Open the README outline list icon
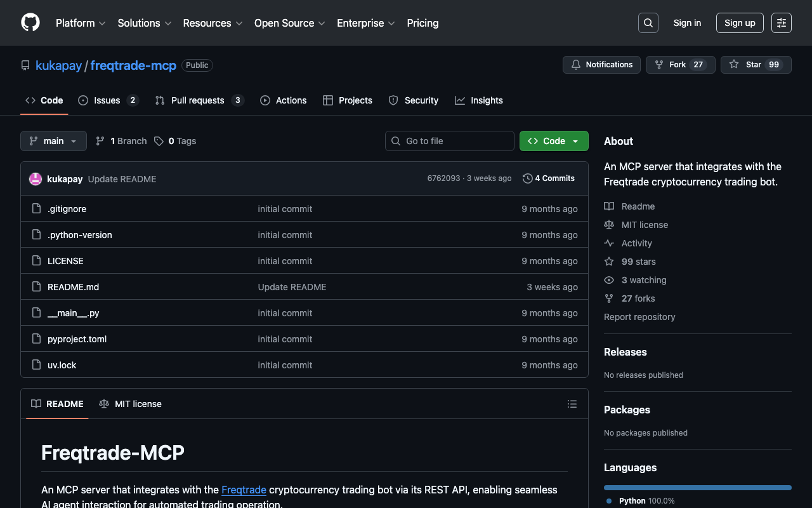The width and height of the screenshot is (812, 508). coord(572,404)
